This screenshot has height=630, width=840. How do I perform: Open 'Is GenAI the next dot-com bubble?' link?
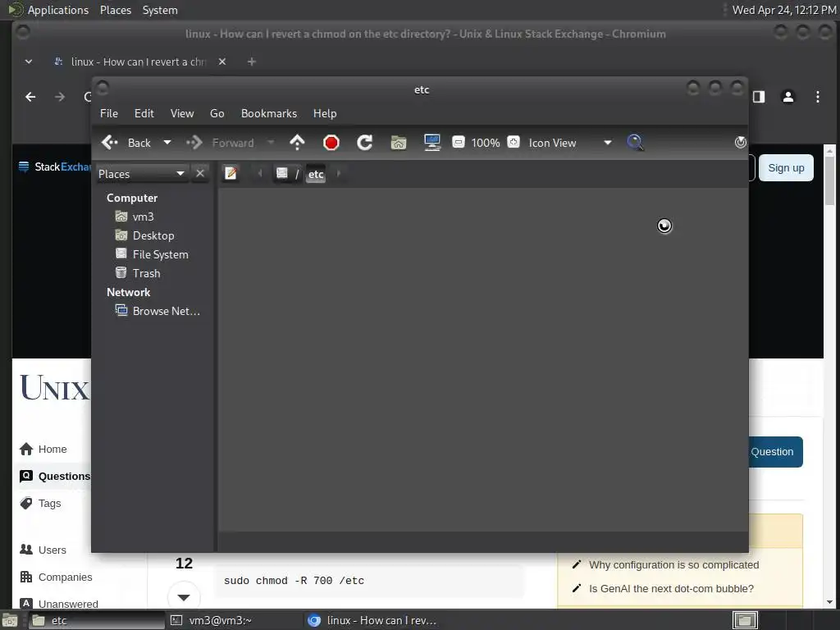[671, 588]
